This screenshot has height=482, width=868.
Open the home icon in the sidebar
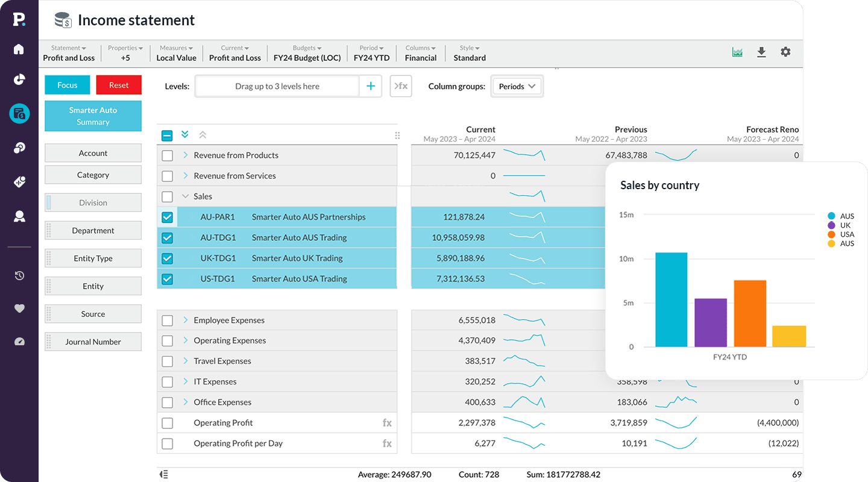click(x=19, y=49)
